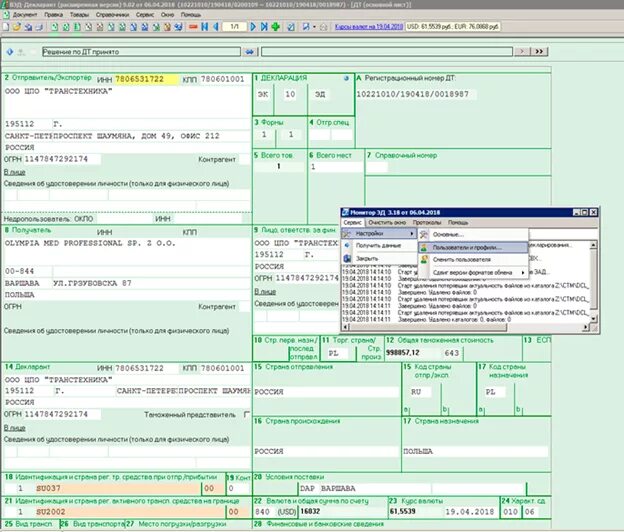Click the Монитор ЭД scroll up arrow

point(593,245)
